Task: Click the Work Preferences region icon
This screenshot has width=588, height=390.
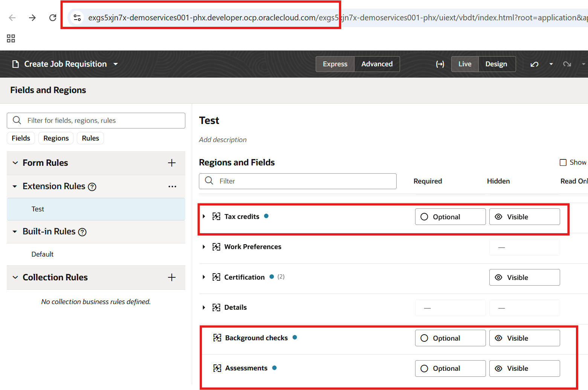Action: [x=216, y=247]
